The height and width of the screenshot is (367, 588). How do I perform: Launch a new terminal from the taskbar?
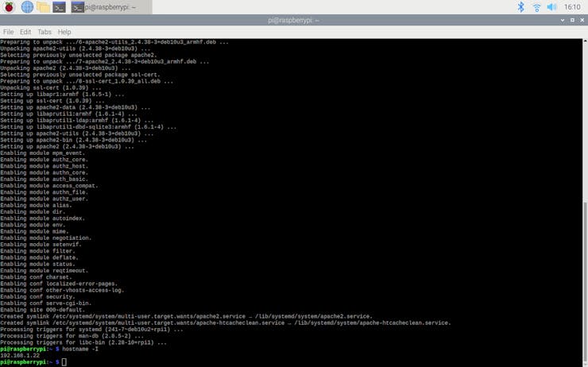point(59,7)
